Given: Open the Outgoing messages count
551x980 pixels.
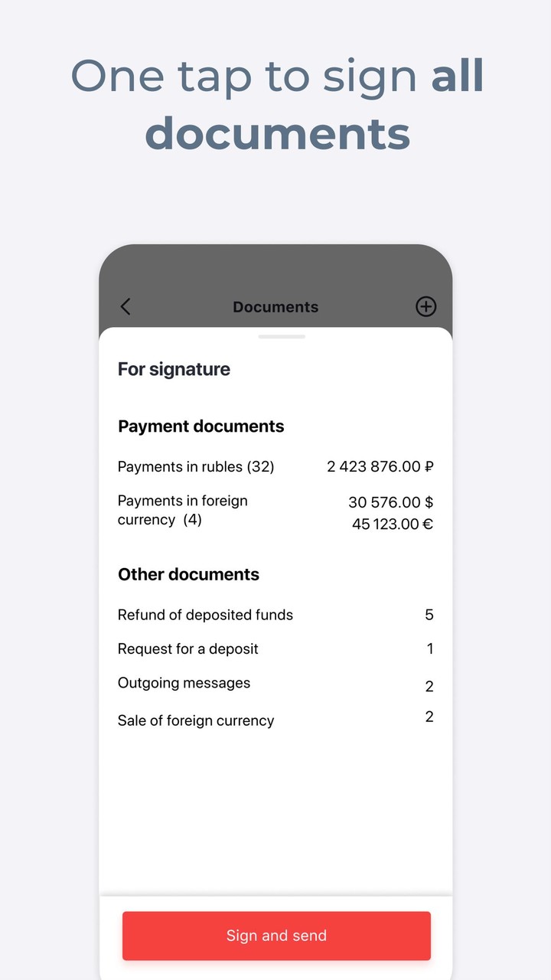Looking at the screenshot, I should pyautogui.click(x=184, y=683).
